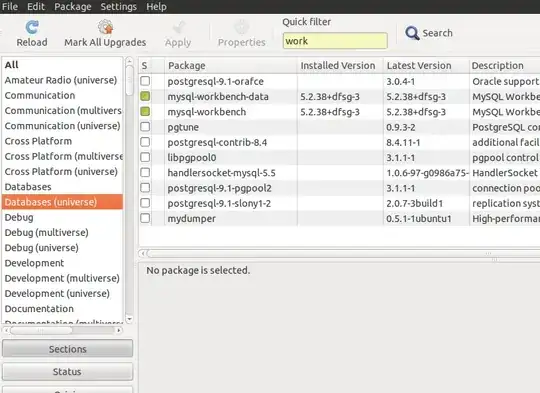The height and width of the screenshot is (393, 540).
Task: Sort by Latest Version column header
Action: click(426, 65)
